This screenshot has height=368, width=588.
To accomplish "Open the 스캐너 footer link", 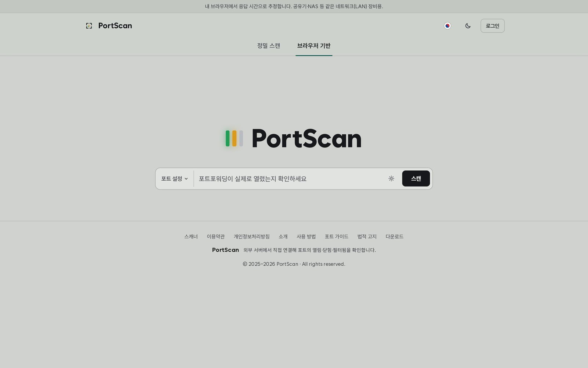I will (191, 237).
